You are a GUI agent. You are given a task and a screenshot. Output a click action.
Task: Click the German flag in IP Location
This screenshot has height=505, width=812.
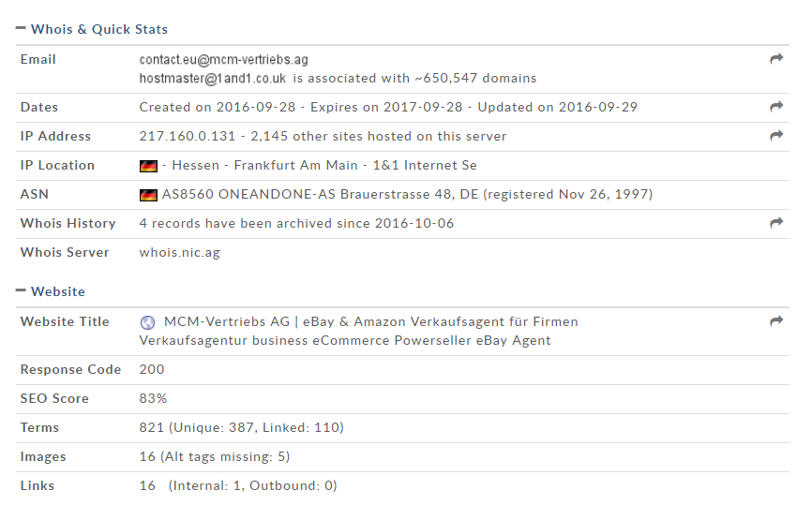click(148, 166)
